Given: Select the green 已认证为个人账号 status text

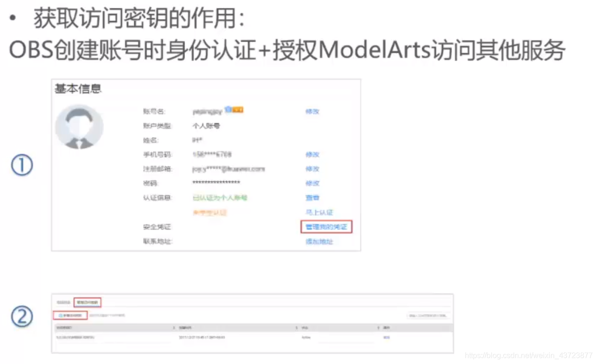Looking at the screenshot, I should coord(220,198).
